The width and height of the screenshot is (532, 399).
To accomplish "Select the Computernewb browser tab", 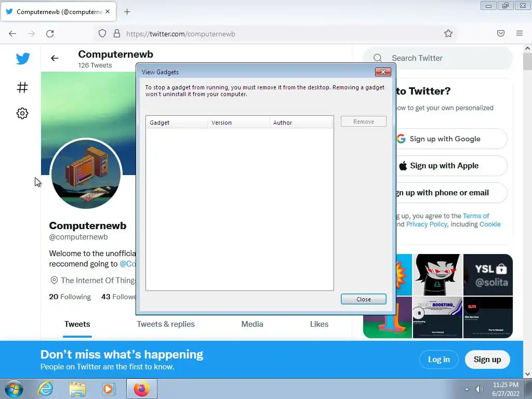I will tap(58, 11).
